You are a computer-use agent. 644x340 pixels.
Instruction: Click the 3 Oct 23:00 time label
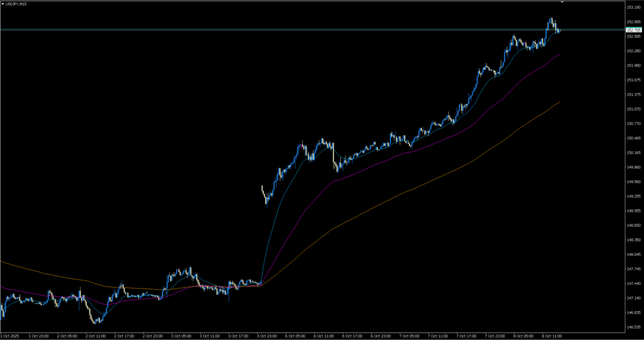[268, 336]
